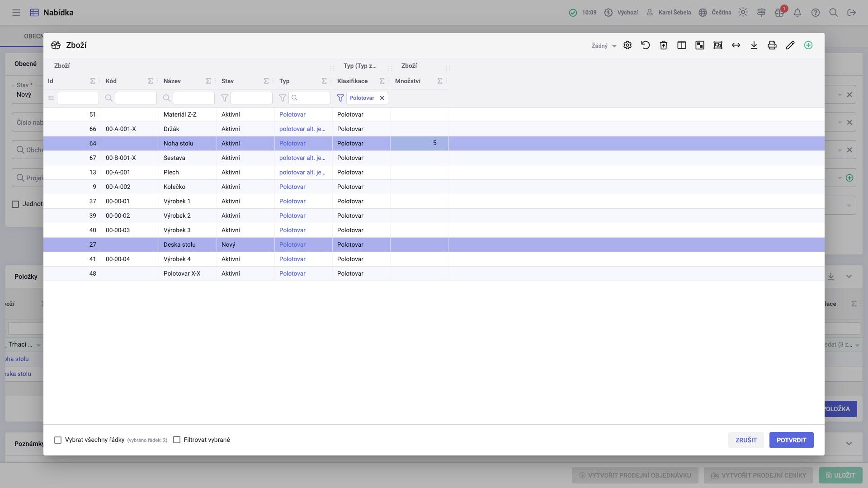Image resolution: width=868 pixels, height=488 pixels.
Task: Click the printer icon in Zboží toolbar
Action: (772, 45)
